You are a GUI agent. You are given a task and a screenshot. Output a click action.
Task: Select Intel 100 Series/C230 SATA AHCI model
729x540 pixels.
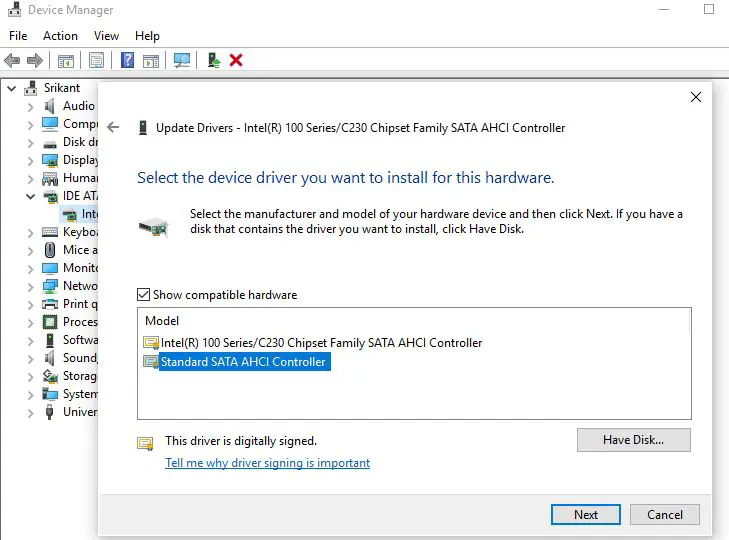321,343
